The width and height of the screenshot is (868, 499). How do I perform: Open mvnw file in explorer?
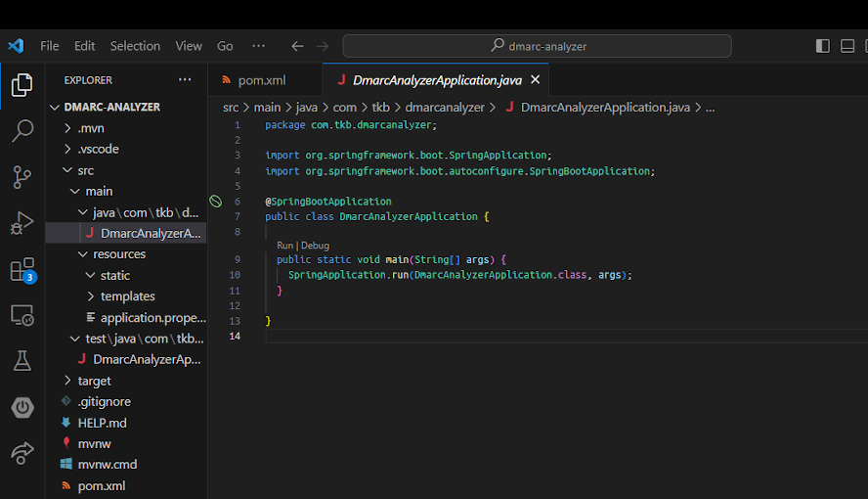coord(127,443)
